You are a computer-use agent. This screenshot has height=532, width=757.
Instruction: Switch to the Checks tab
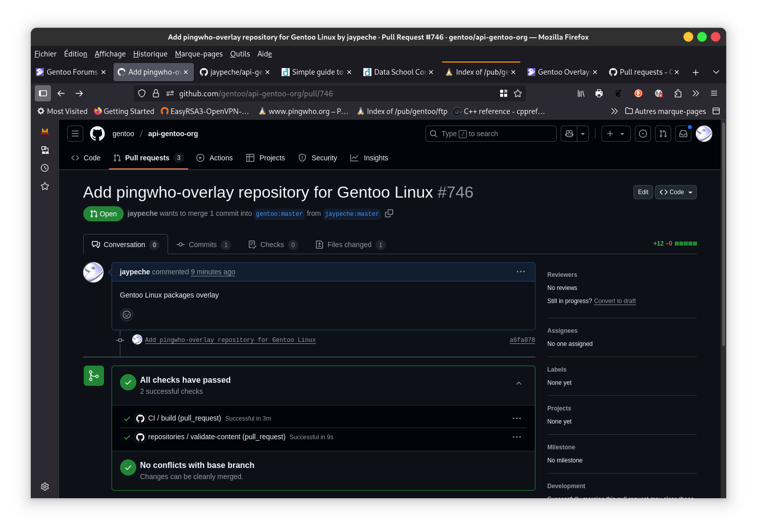coord(273,245)
